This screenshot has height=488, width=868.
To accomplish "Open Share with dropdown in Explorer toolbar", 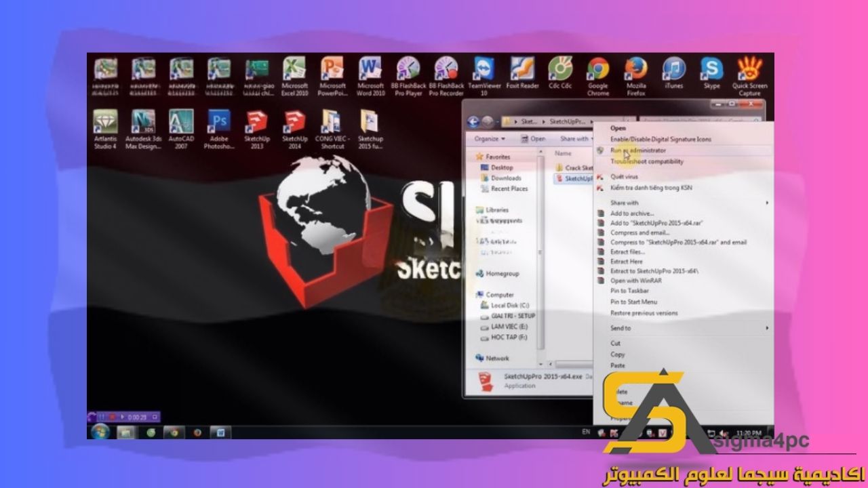I will point(576,138).
